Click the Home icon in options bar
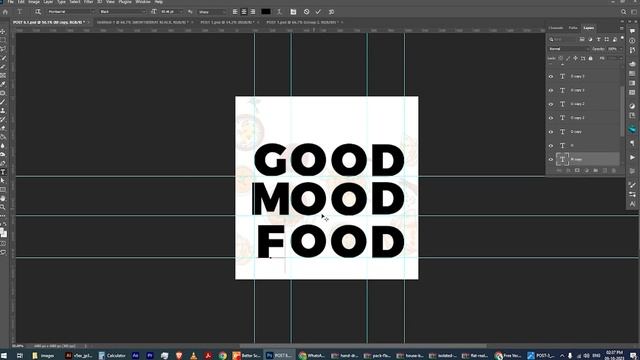640x360 pixels. pos(5,12)
